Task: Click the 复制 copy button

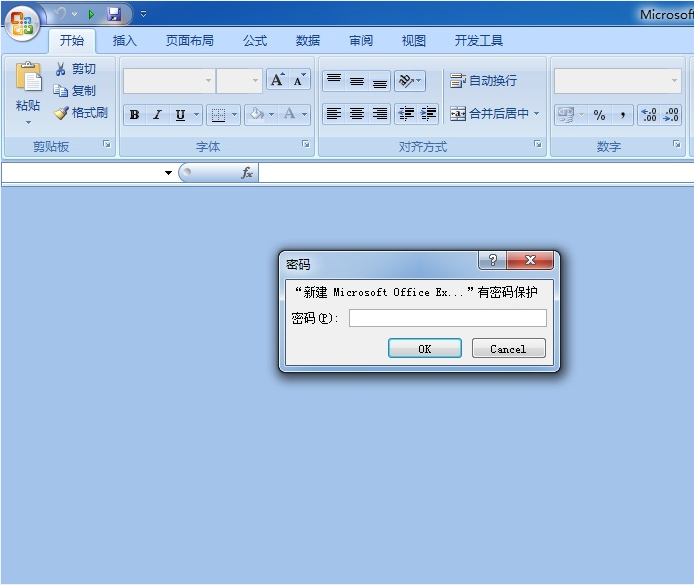Action: pyautogui.click(x=75, y=91)
